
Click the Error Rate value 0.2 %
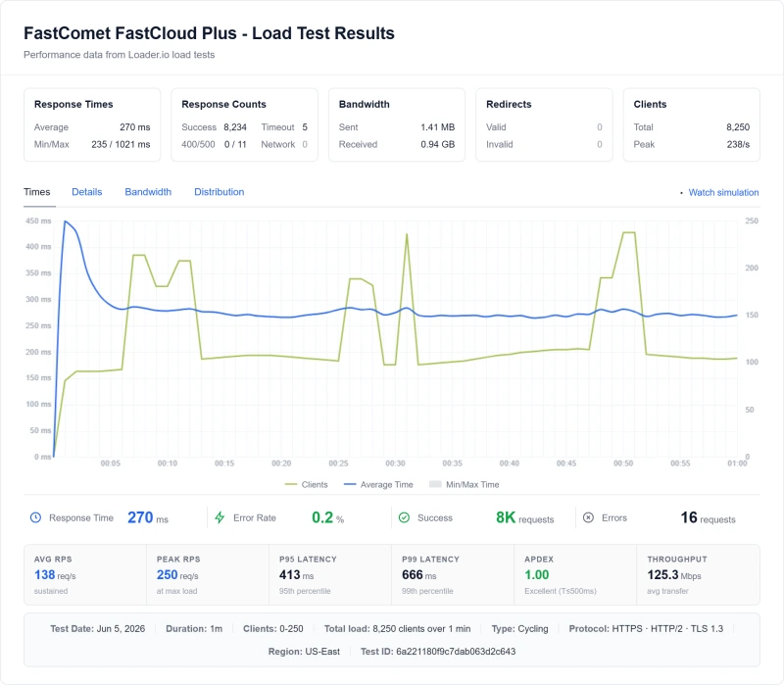click(x=327, y=517)
